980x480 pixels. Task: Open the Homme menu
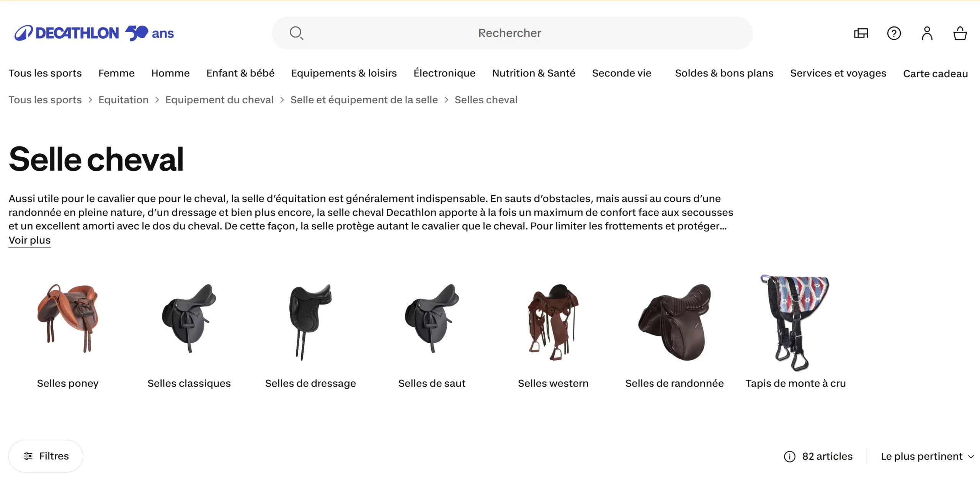coord(170,73)
